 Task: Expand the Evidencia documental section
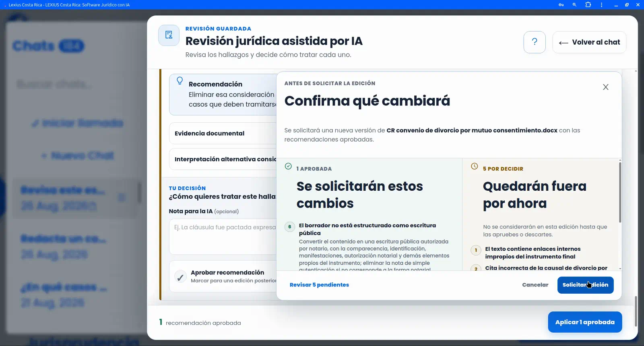(223, 133)
